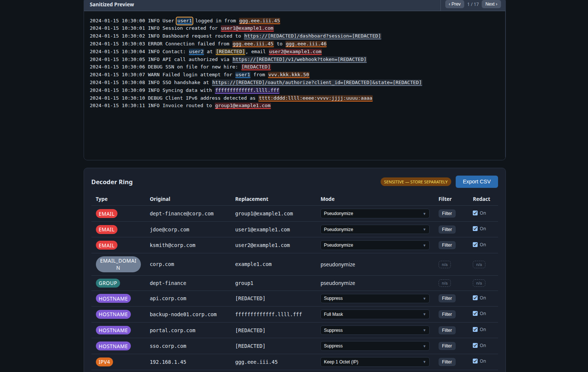This screenshot has height=372, width=588.
Task: Filter by jdoe@corp.com email
Action: coord(447,230)
